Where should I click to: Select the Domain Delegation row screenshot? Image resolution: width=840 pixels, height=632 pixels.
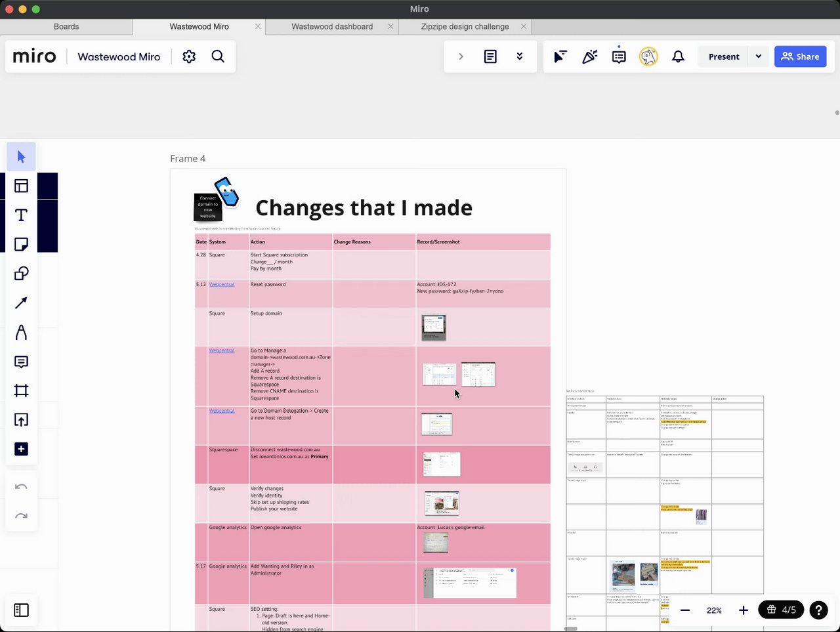tap(436, 424)
